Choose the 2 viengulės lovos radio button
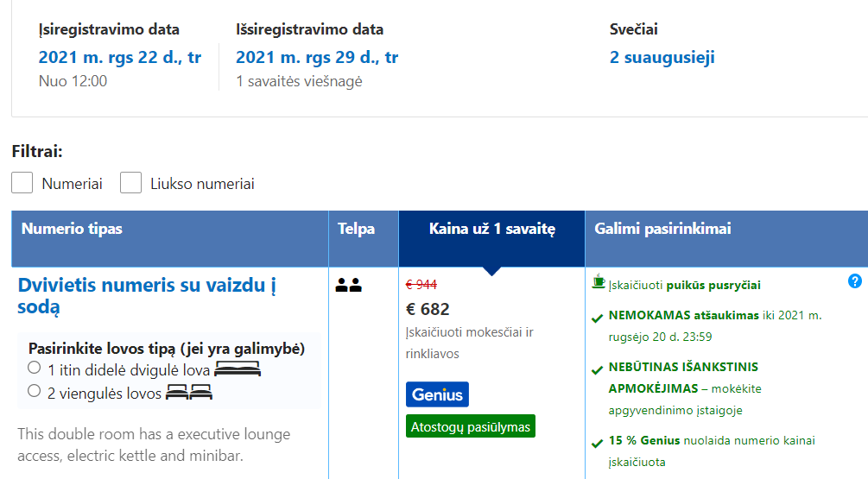 tap(34, 390)
